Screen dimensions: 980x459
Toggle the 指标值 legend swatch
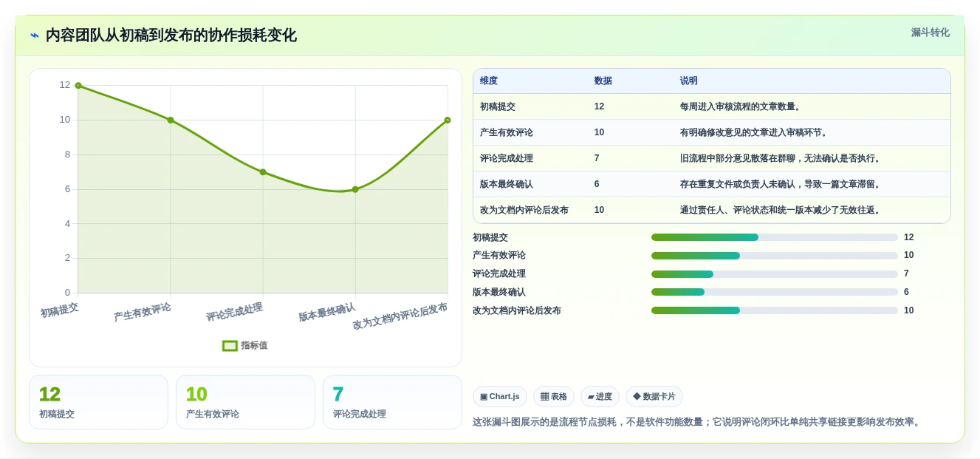point(230,345)
